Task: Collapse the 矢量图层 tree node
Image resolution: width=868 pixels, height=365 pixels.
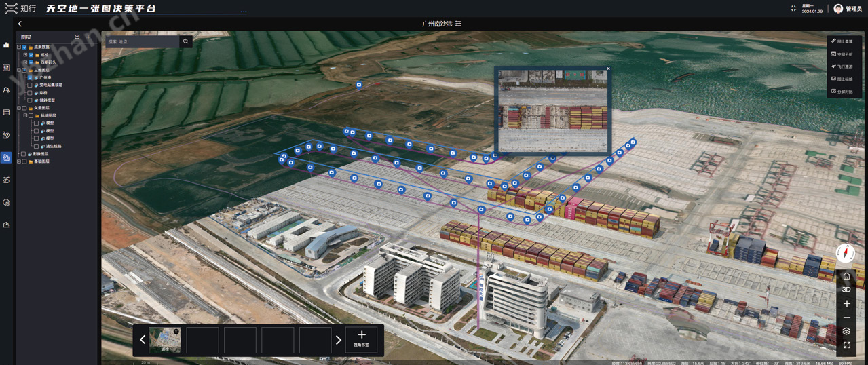Action: [19, 108]
